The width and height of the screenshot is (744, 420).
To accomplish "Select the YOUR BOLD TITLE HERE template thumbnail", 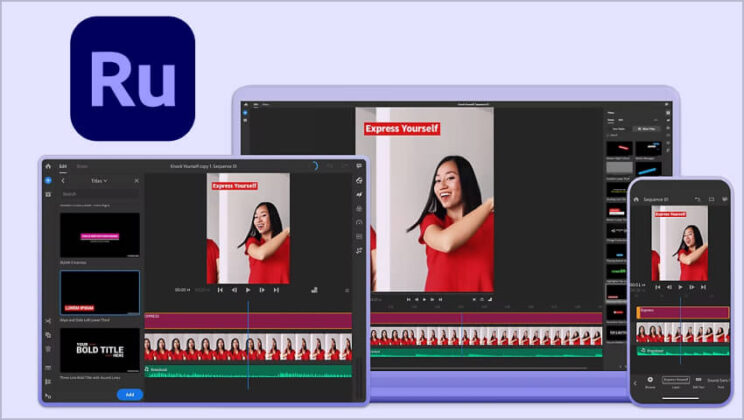I will [x=100, y=350].
